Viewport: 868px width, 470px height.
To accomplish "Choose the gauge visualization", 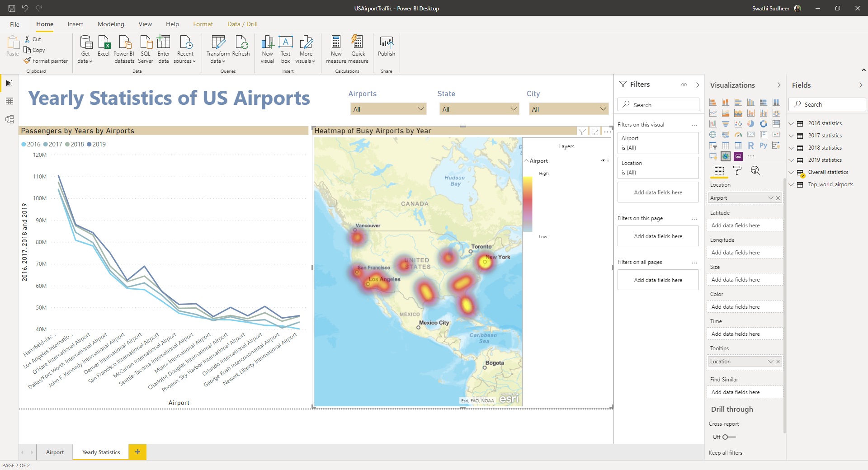I will click(x=738, y=135).
